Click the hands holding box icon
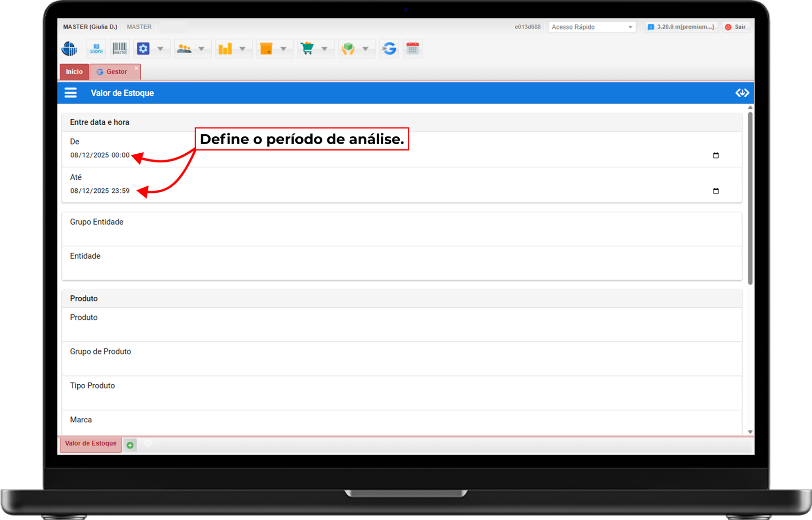 click(348, 49)
